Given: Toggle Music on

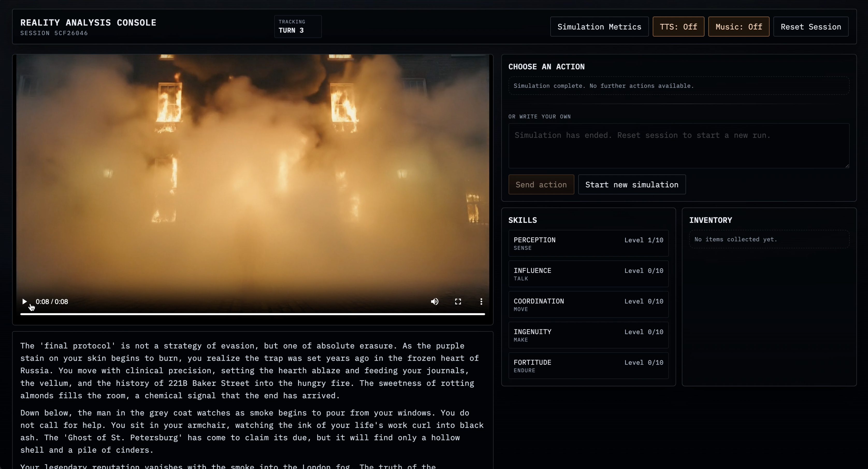Looking at the screenshot, I should [738, 27].
